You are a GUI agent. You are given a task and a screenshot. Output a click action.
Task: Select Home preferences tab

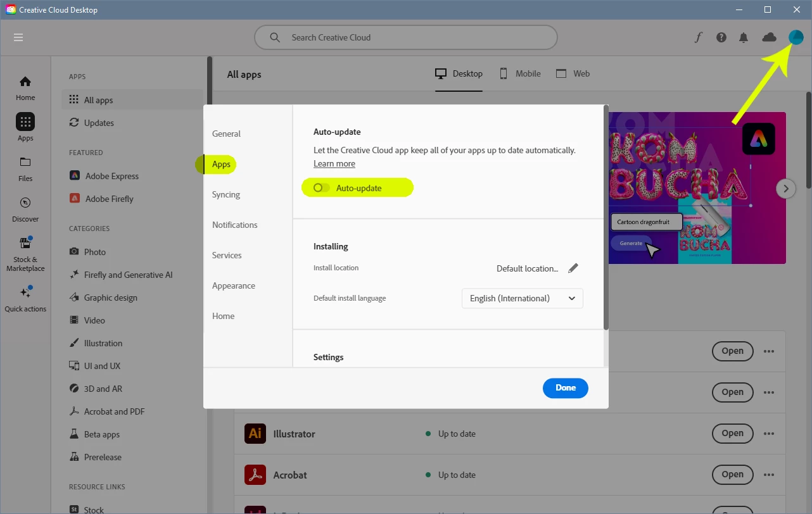coord(223,316)
